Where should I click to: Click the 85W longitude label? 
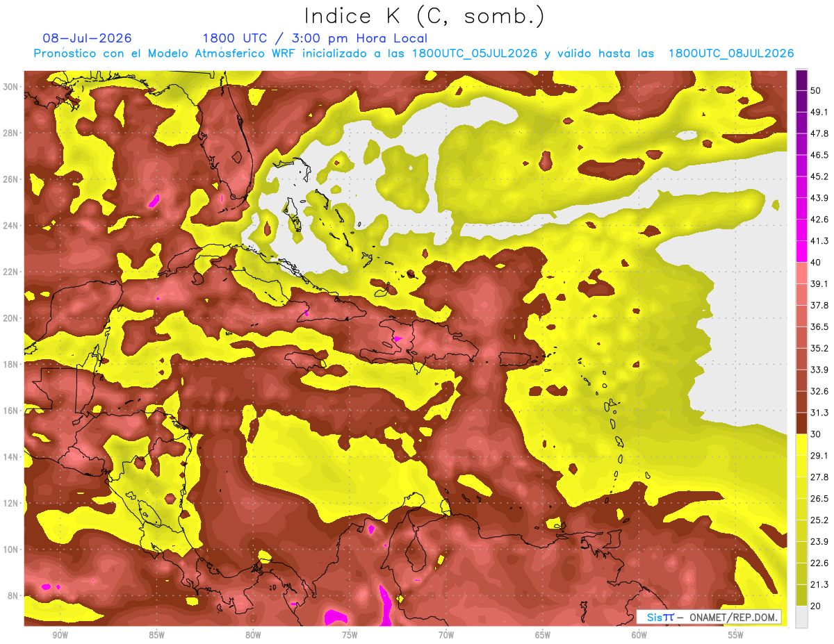(x=156, y=635)
